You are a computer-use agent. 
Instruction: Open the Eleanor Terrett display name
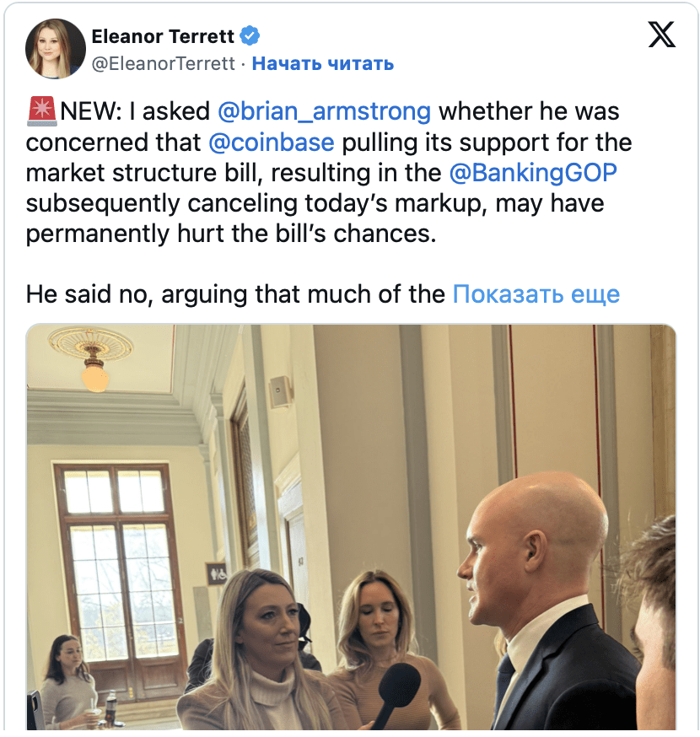click(x=163, y=36)
